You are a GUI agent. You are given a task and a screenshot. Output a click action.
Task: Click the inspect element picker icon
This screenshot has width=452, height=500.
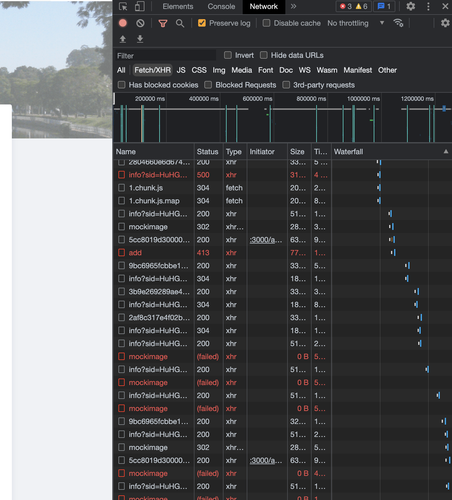(x=123, y=6)
